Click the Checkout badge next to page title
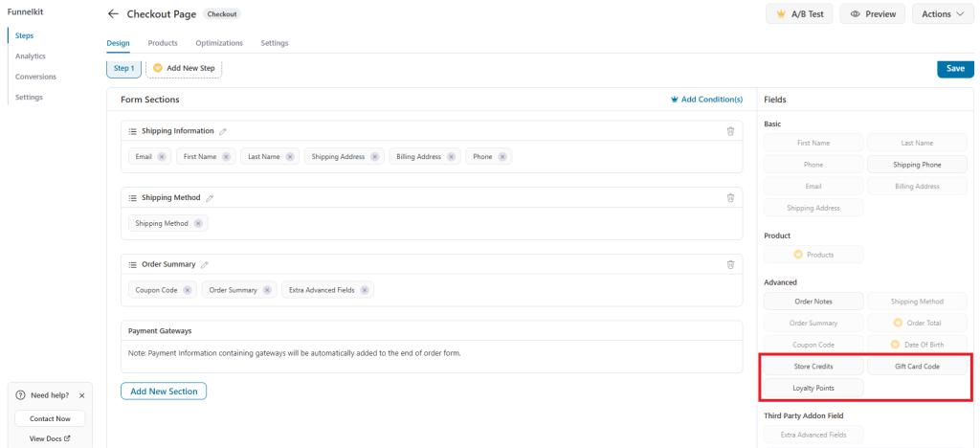Screen dimensions: 980x448 [222, 13]
